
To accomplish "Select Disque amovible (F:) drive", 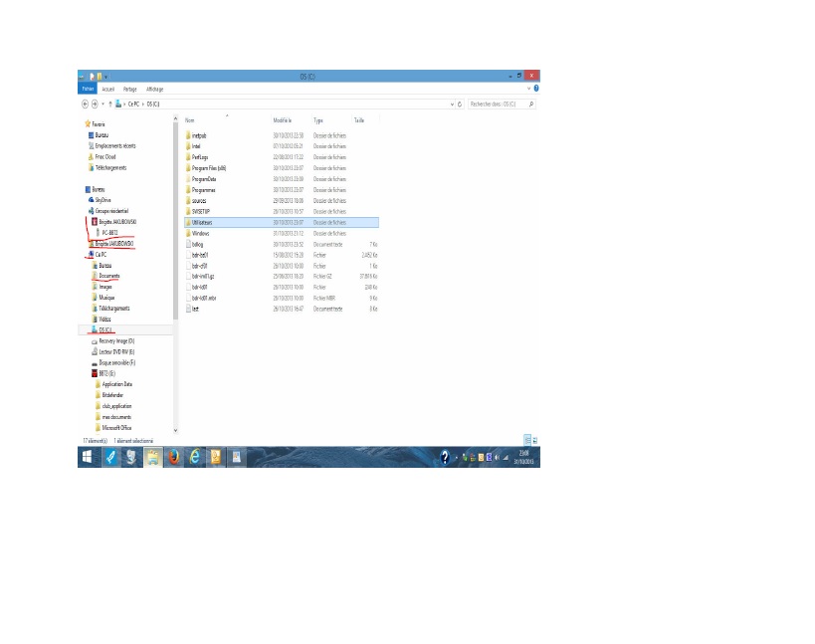I will 117,362.
